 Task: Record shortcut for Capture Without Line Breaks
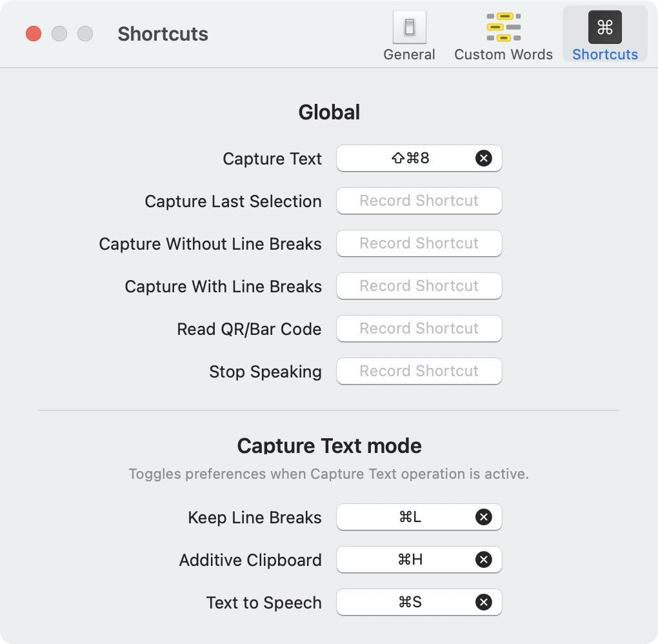point(419,243)
